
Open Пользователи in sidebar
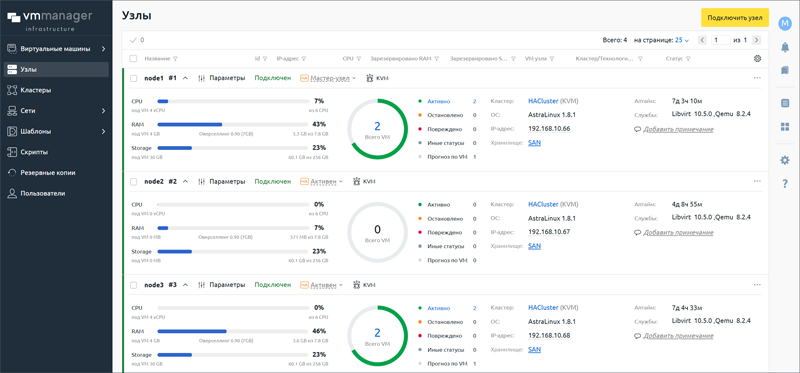[56, 193]
